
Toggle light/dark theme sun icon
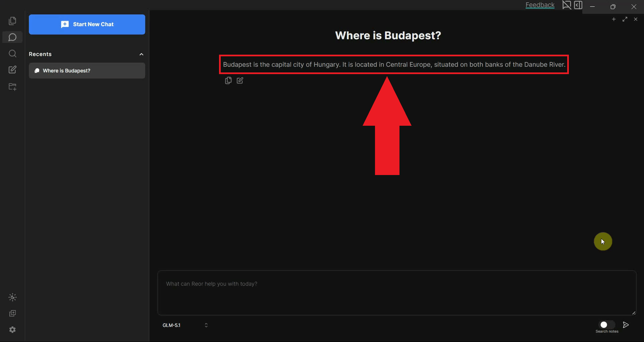point(12,297)
